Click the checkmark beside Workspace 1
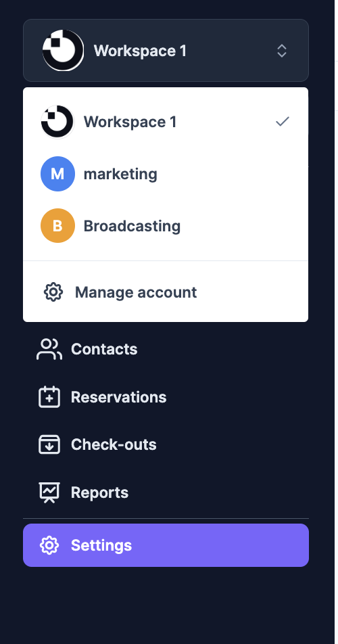The image size is (338, 644). 283,122
